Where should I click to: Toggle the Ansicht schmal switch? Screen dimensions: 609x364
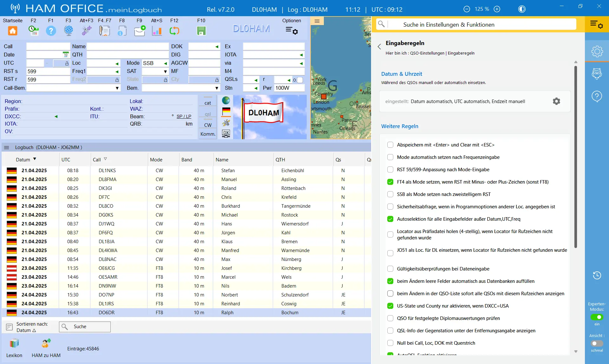pyautogui.click(x=597, y=343)
